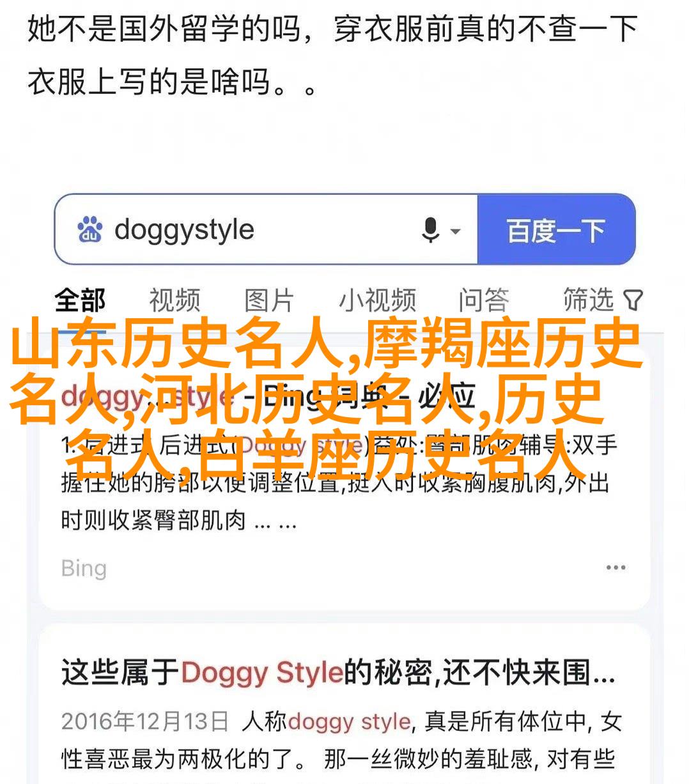Expand the dropdown arrow beside microphone
Image resolution: width=689 pixels, height=784 pixels.
pos(455,231)
